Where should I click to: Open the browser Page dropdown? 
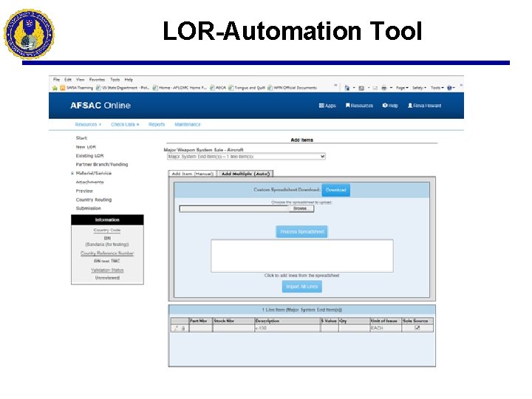point(402,88)
